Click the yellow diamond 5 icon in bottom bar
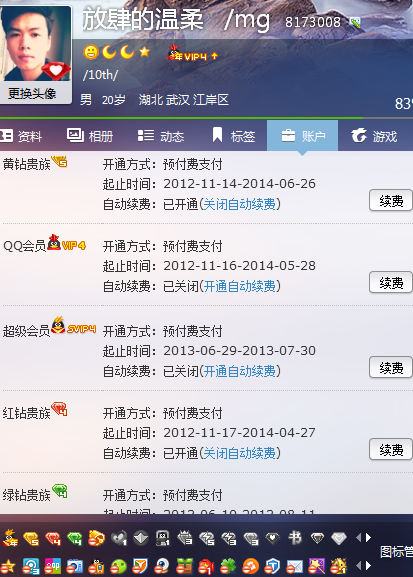The width and height of the screenshot is (413, 577). click(x=31, y=539)
